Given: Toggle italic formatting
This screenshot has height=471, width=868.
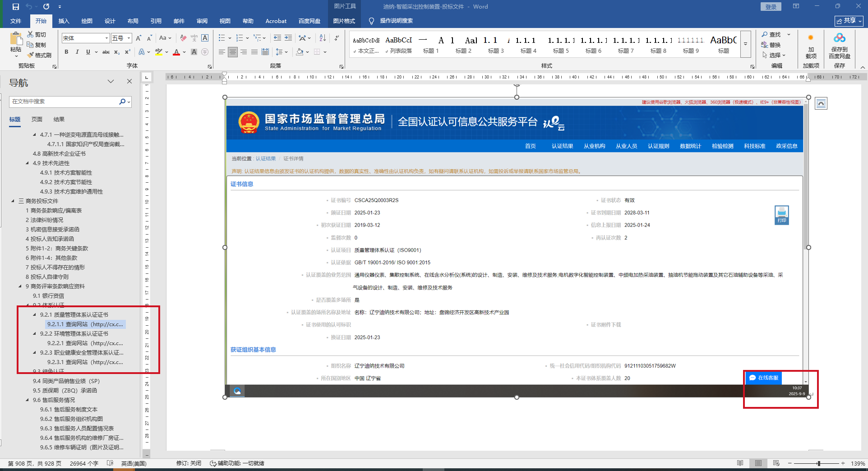Looking at the screenshot, I should [77, 52].
